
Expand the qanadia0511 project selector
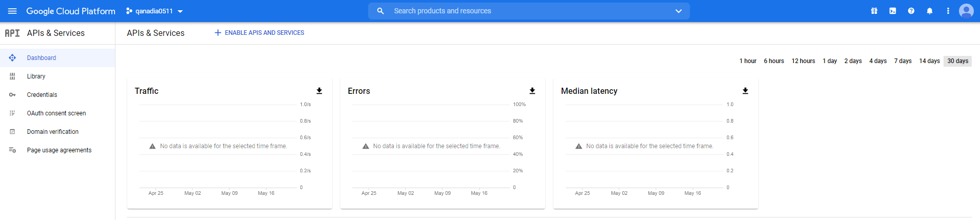pos(155,11)
